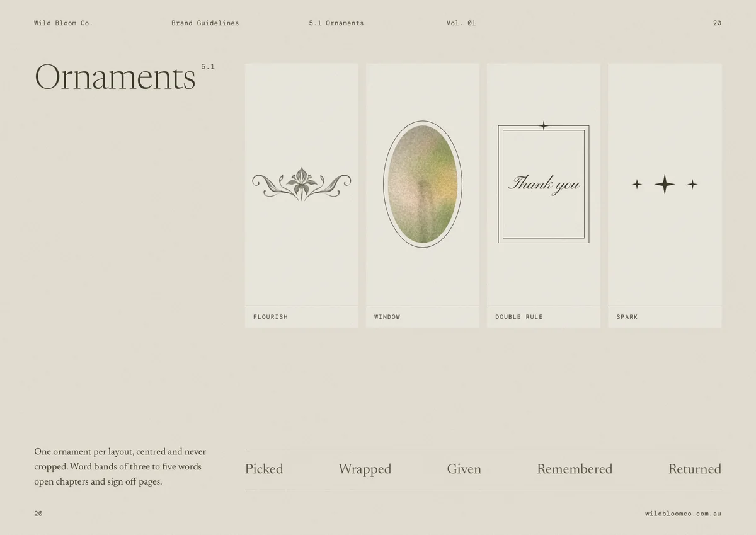Click the small left spark star
Image resolution: width=756 pixels, height=535 pixels.
(x=637, y=184)
